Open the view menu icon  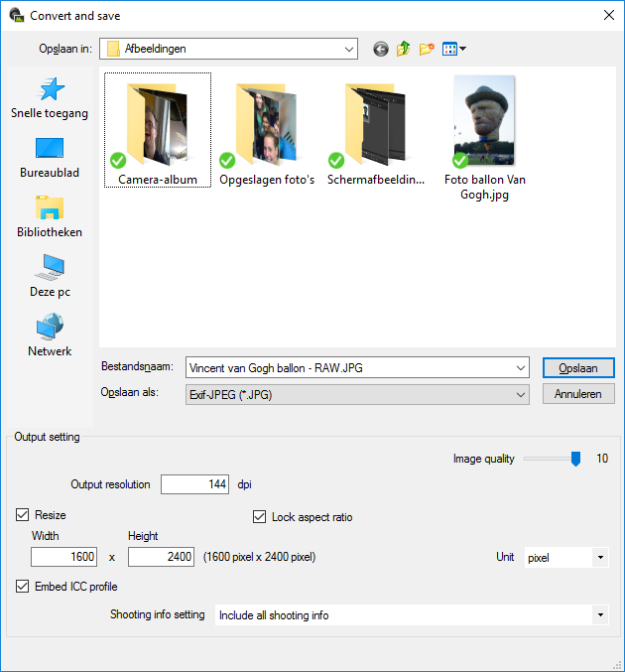(x=453, y=49)
